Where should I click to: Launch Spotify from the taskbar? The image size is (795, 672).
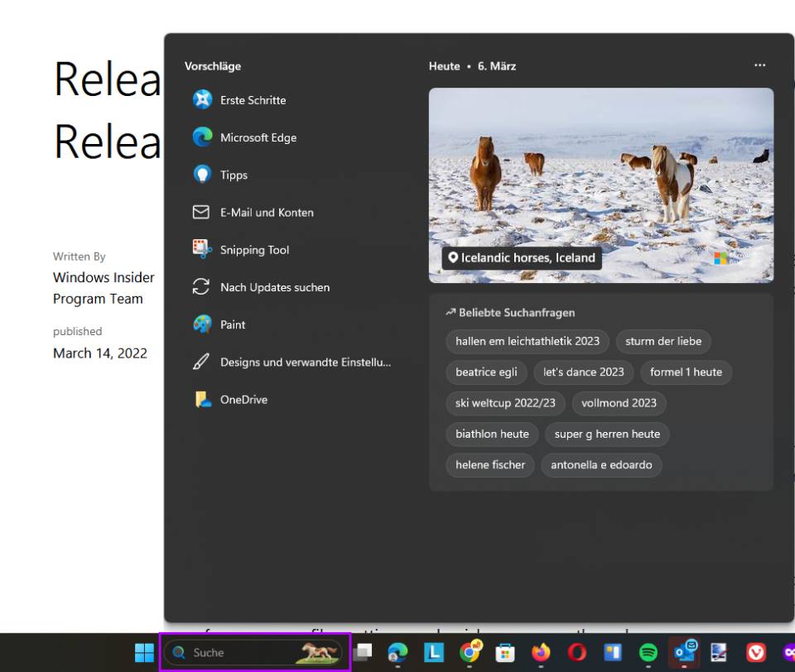(647, 653)
